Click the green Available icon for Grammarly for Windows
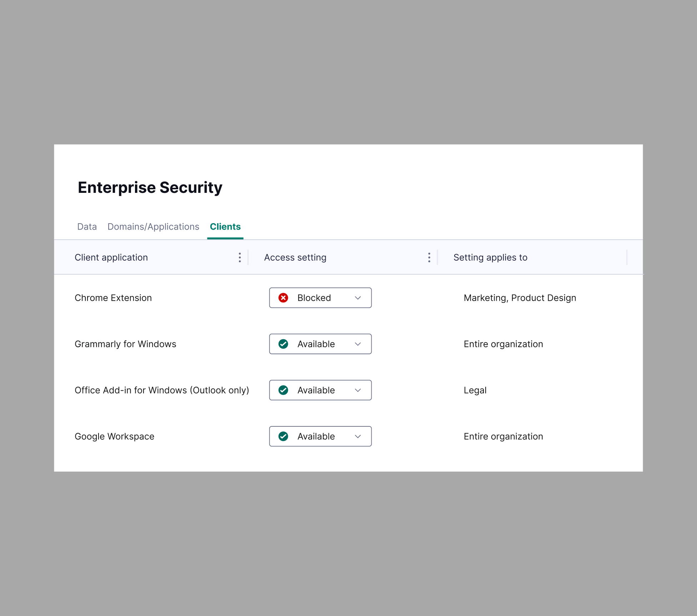Screen dimensions: 697x616 tap(283, 344)
